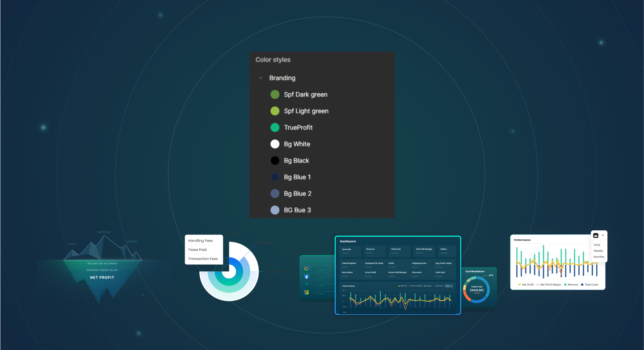Image resolution: width=644 pixels, height=350 pixels.
Task: Click the Net Profit Margin dashboard card
Action: tap(425, 251)
